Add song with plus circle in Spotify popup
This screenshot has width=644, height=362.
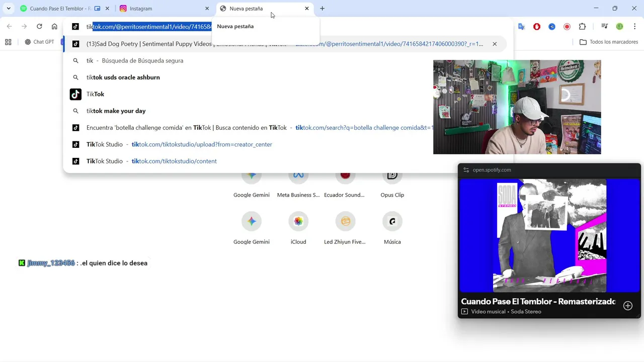pyautogui.click(x=628, y=306)
